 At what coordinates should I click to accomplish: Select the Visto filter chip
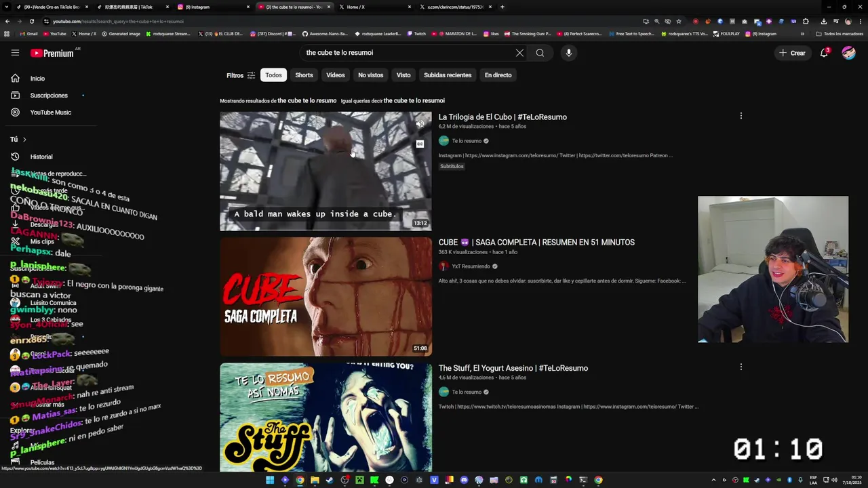(x=403, y=75)
